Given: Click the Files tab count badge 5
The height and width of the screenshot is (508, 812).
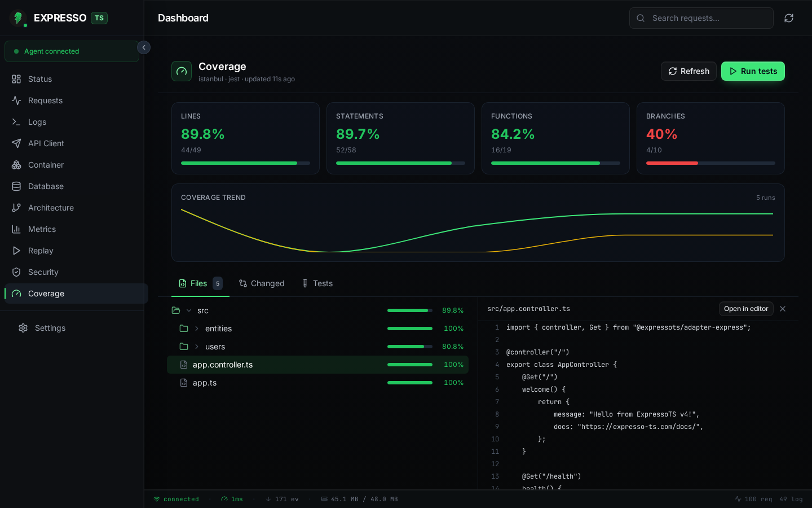Looking at the screenshot, I should [x=218, y=283].
